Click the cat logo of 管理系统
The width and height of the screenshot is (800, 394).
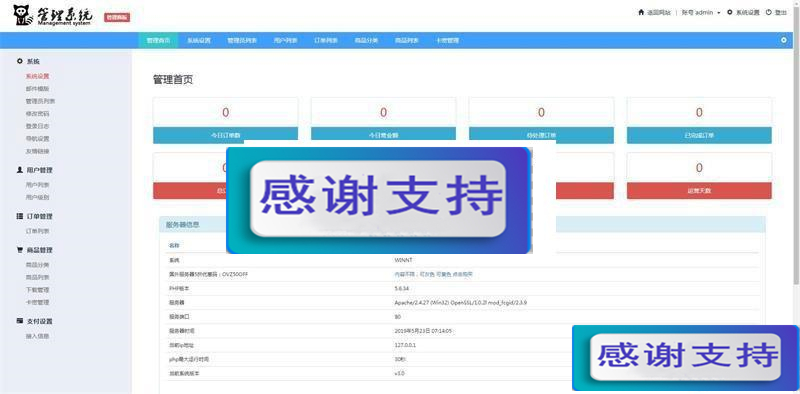click(x=21, y=15)
